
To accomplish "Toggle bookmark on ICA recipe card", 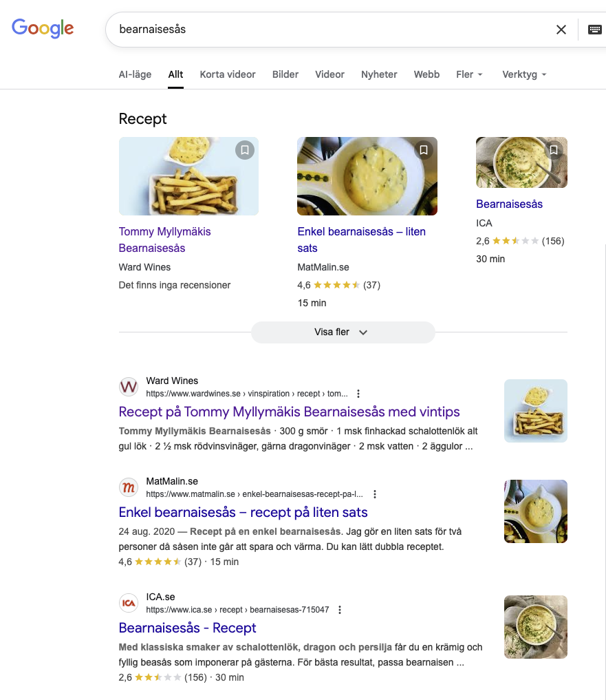I will tap(554, 150).
